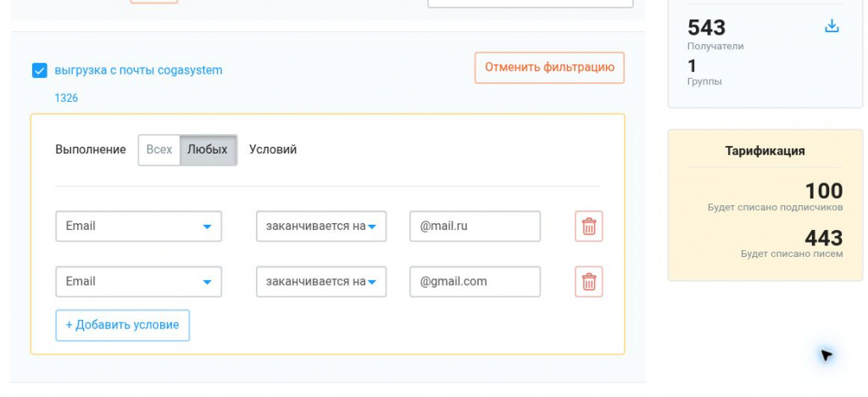
Task: Open the 'выгрузка с почты cogasystem' group link
Action: click(138, 70)
